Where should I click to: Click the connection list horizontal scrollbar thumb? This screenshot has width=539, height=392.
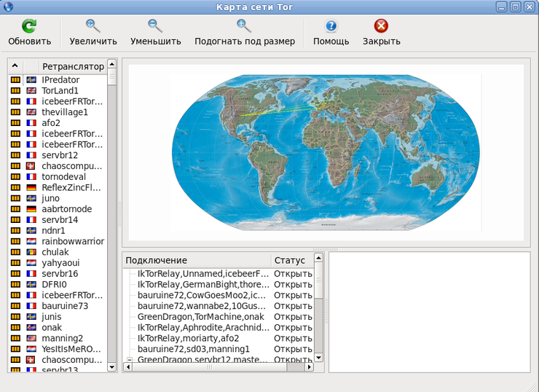point(211,368)
